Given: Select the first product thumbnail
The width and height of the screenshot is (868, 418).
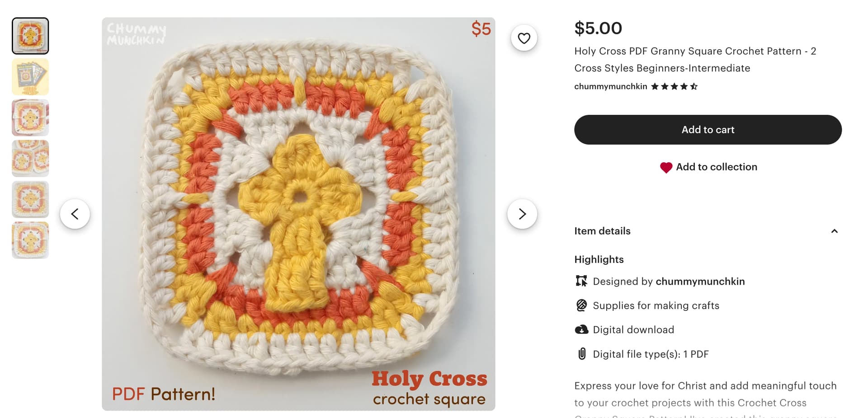Looking at the screenshot, I should [x=30, y=36].
